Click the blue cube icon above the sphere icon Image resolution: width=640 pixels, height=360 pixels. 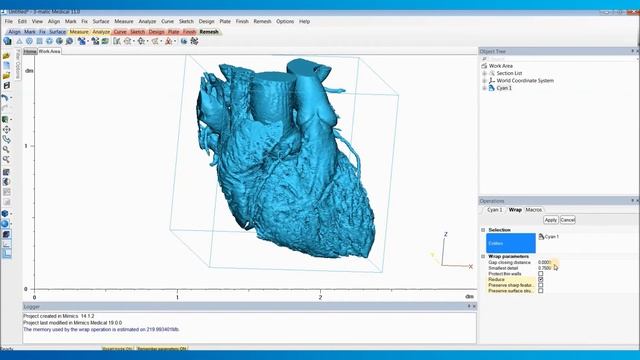tap(5, 213)
